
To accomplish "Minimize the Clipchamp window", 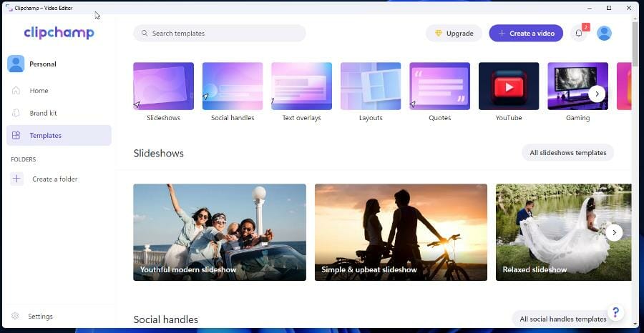I will (x=590, y=8).
